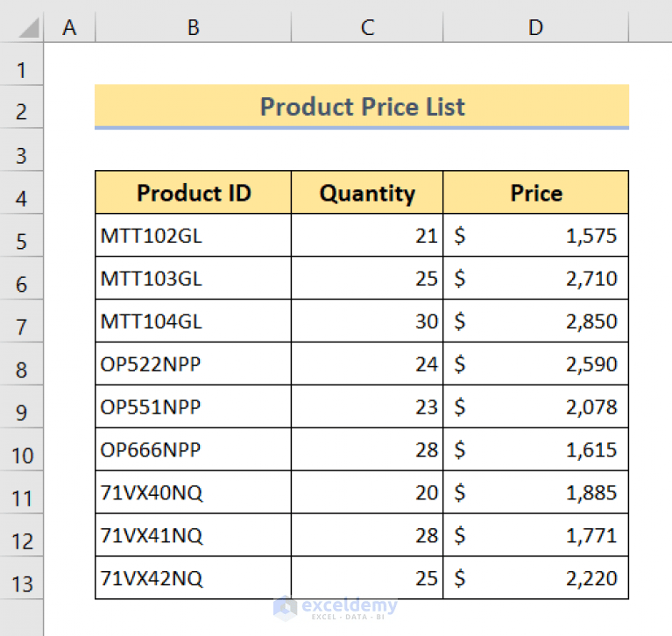Select cell containing OP666NPP
672x636 pixels.
[x=194, y=449]
